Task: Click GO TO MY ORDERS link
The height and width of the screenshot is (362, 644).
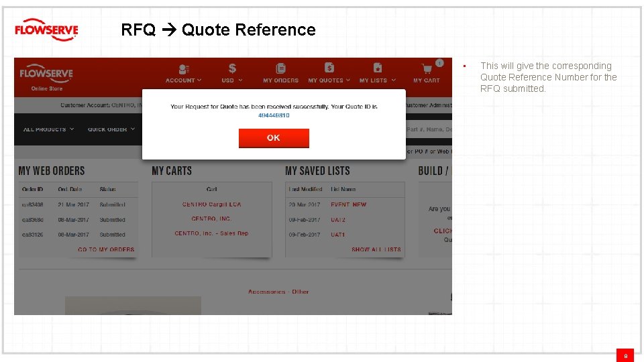Action: click(x=106, y=249)
